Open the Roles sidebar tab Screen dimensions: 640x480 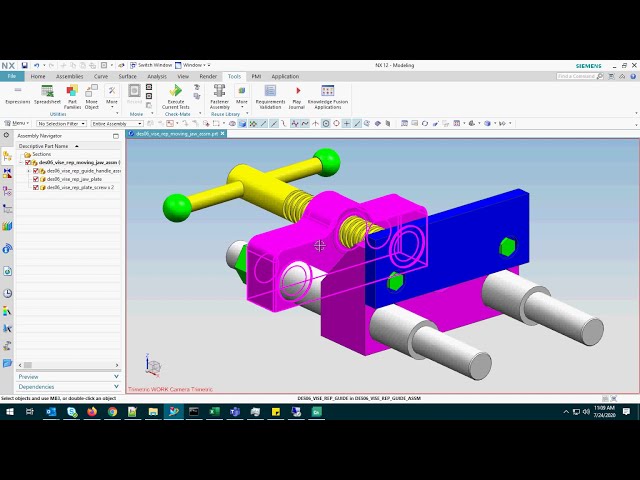pyautogui.click(x=7, y=346)
